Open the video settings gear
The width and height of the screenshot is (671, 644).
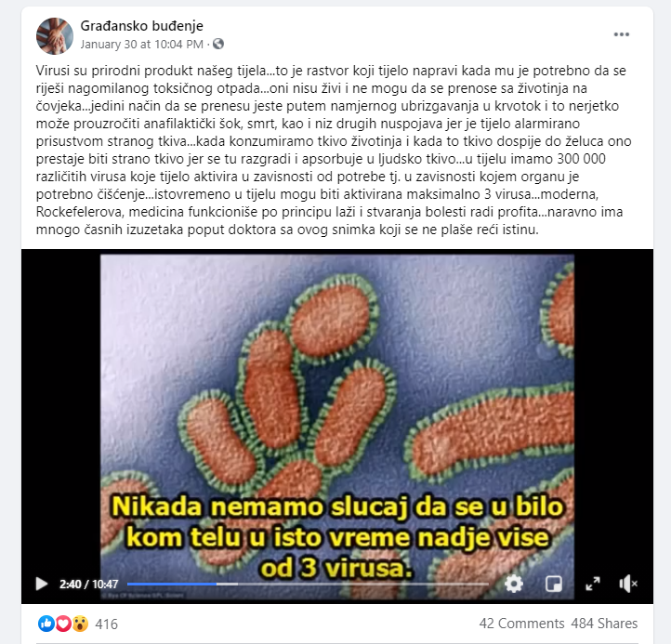tap(514, 584)
